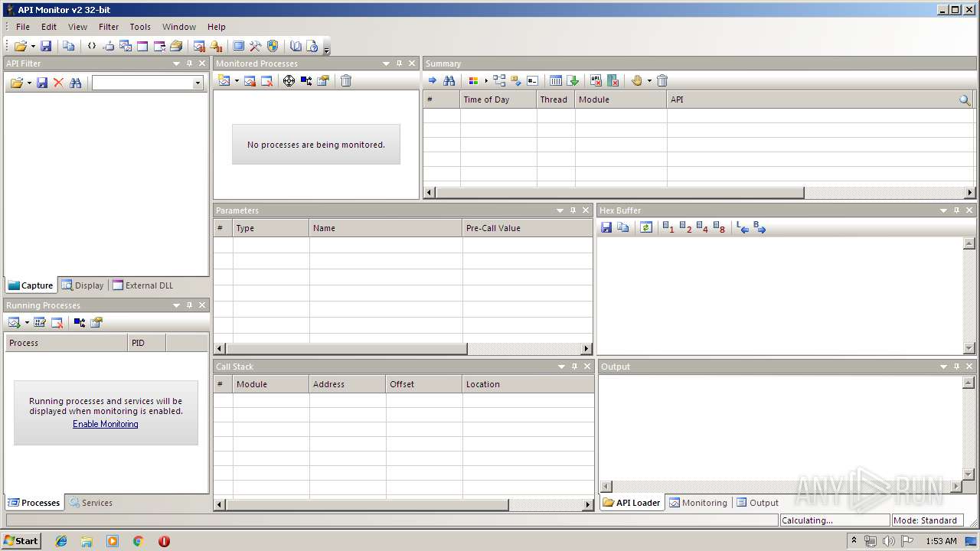This screenshot has width=980, height=551.
Task: Click the tools (hammer and wrench) icon
Action: click(x=256, y=46)
